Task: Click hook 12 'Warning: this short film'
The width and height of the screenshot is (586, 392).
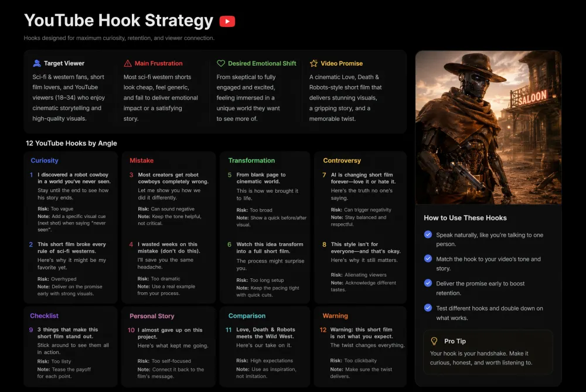Action: [362, 333]
